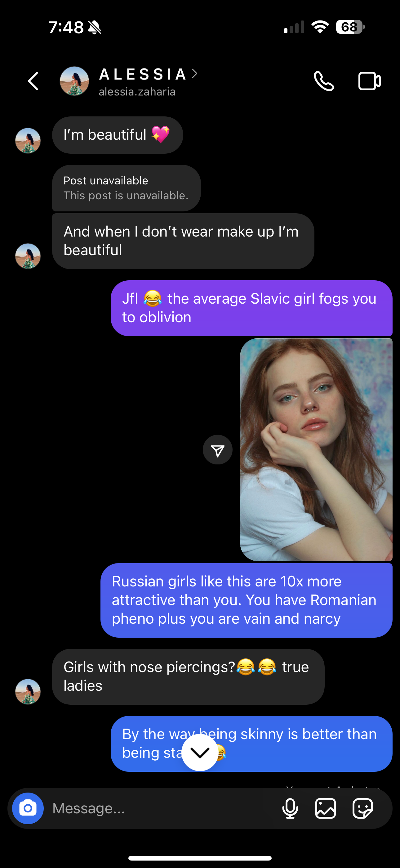Viewport: 400px width, 868px height.
Task: Tap the share arrow beside the photo
Action: click(x=217, y=450)
